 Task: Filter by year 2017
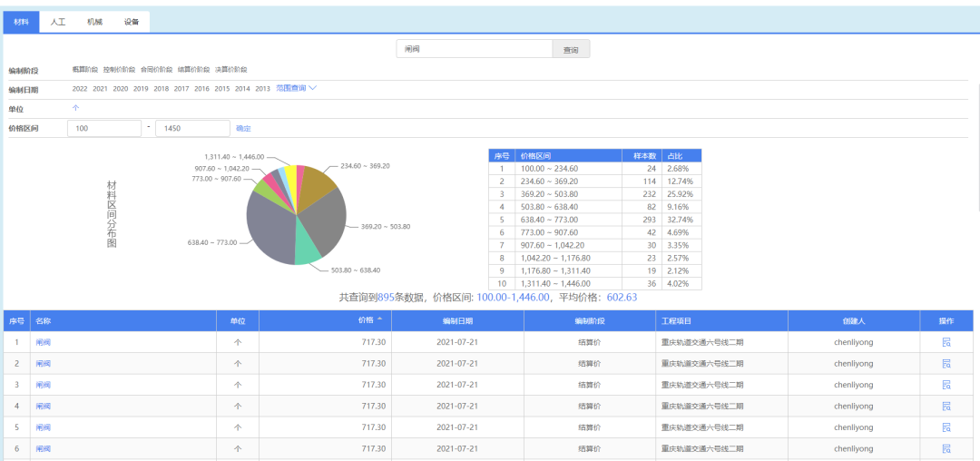point(181,89)
